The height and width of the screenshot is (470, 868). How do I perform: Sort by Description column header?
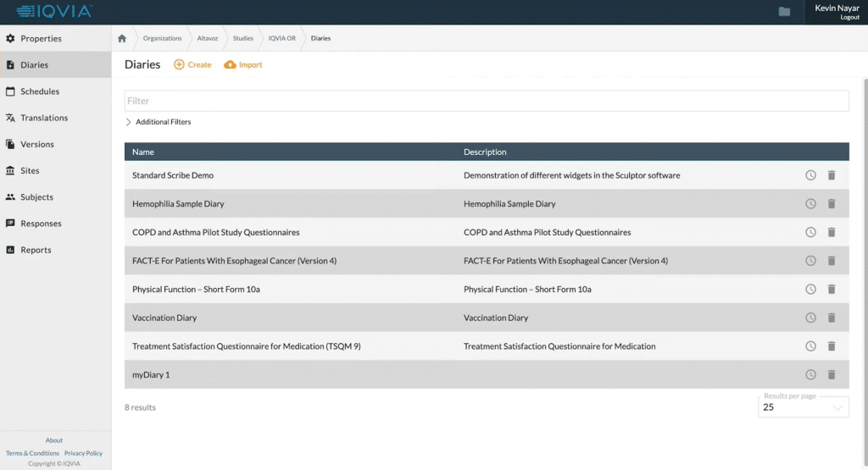485,152
